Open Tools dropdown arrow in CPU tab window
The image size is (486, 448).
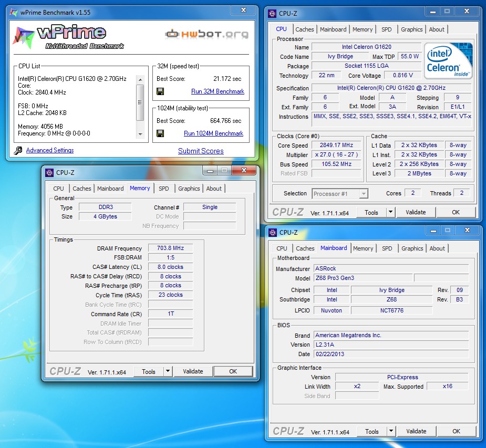390,212
